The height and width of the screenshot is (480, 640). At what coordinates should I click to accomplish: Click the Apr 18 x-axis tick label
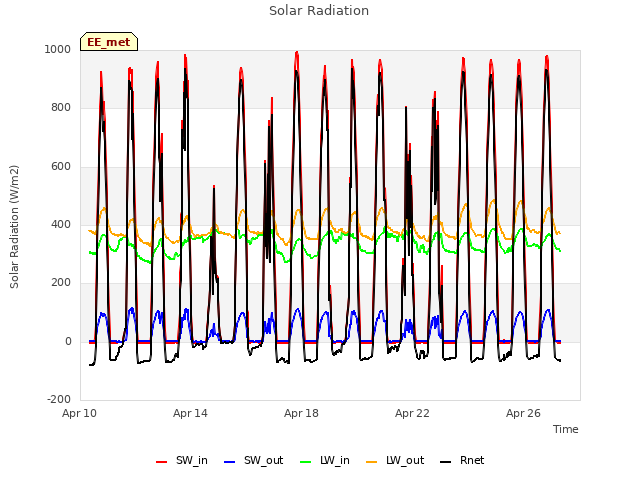302,413
